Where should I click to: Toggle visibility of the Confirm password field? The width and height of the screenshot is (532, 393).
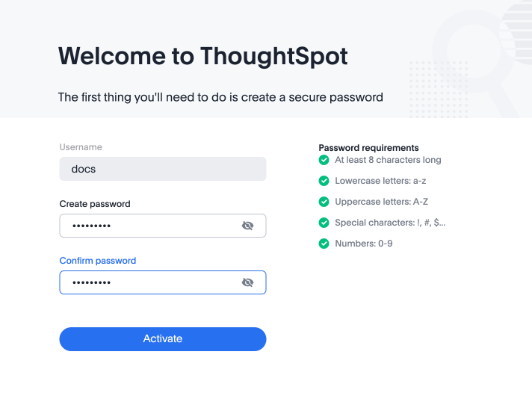(x=248, y=282)
